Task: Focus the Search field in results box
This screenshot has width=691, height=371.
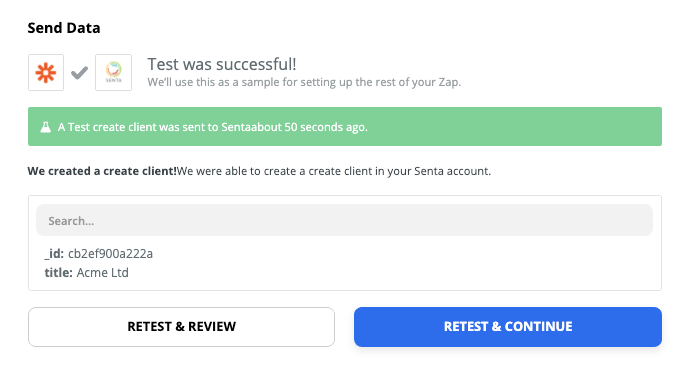Action: pyautogui.click(x=344, y=220)
